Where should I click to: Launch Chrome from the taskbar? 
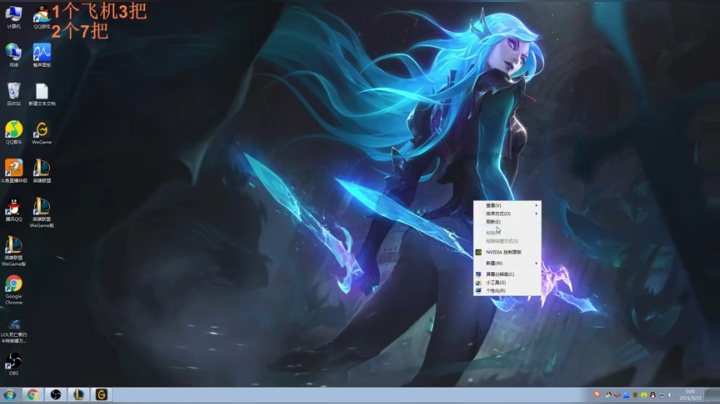click(33, 395)
